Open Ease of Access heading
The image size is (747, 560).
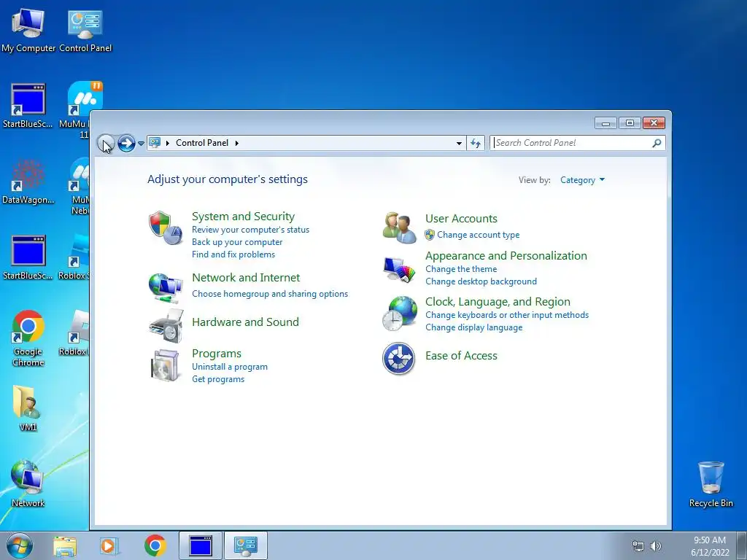pyautogui.click(x=461, y=356)
